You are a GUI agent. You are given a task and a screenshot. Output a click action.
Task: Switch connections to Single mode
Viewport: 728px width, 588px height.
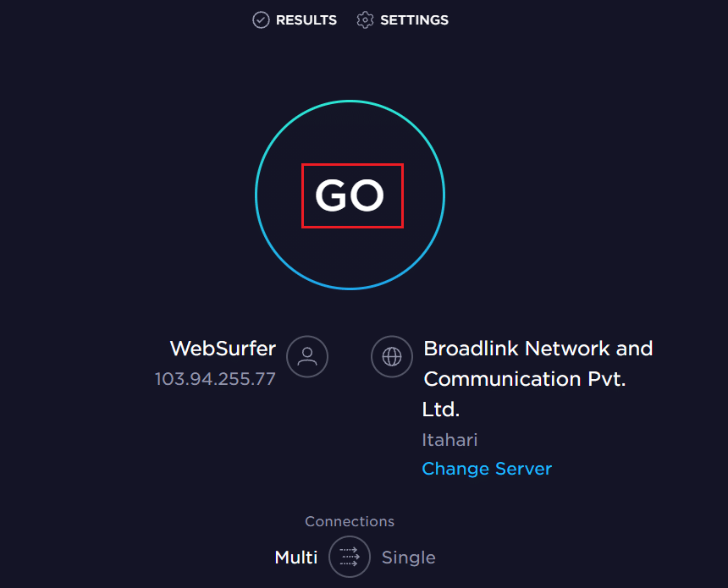[x=409, y=557]
